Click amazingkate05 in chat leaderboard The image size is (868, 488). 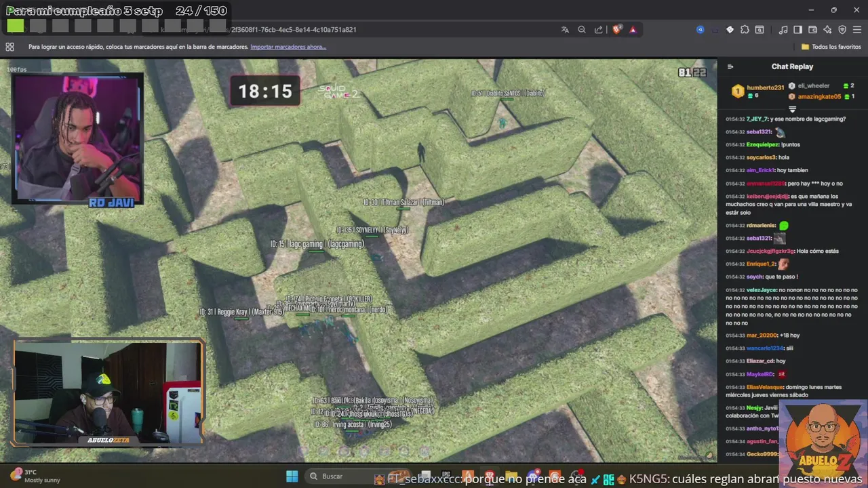pyautogui.click(x=819, y=96)
